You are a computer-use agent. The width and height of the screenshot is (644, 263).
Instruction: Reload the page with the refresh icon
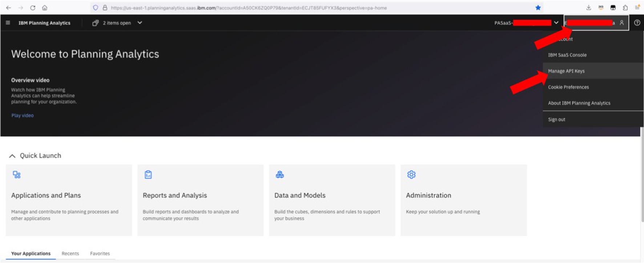[33, 8]
